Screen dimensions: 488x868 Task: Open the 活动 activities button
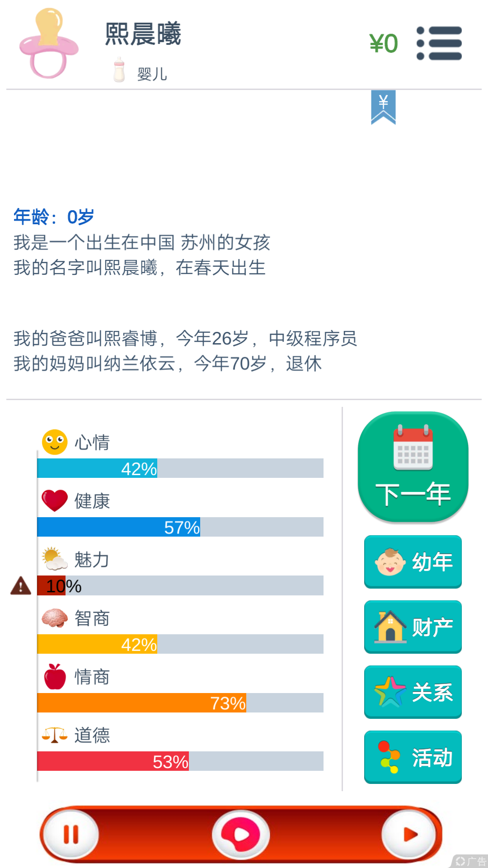click(x=413, y=757)
